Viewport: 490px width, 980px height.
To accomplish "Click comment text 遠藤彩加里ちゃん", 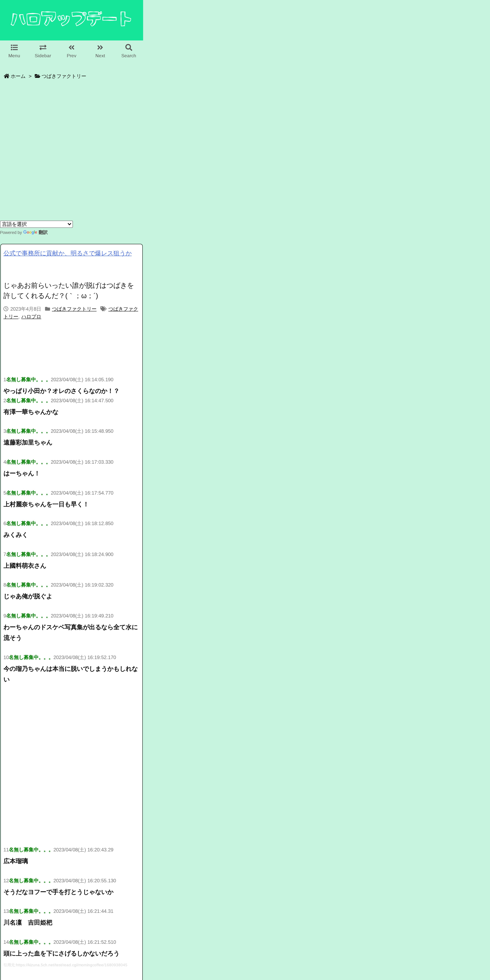I will (28, 442).
